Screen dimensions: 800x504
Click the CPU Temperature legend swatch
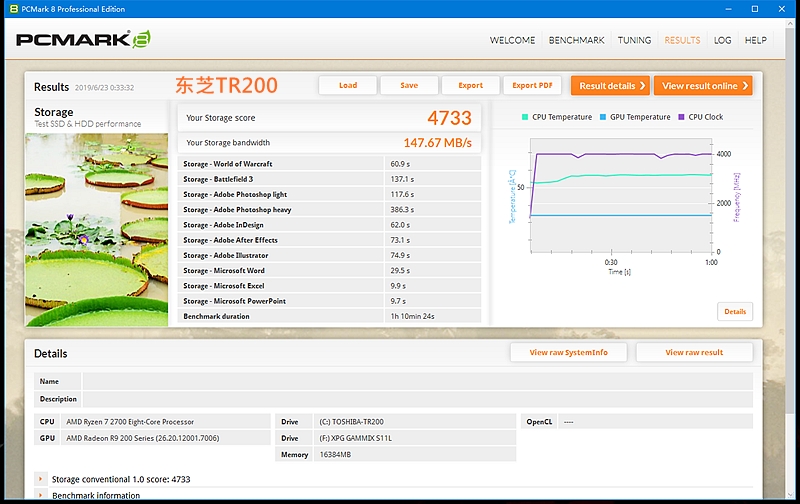point(525,117)
